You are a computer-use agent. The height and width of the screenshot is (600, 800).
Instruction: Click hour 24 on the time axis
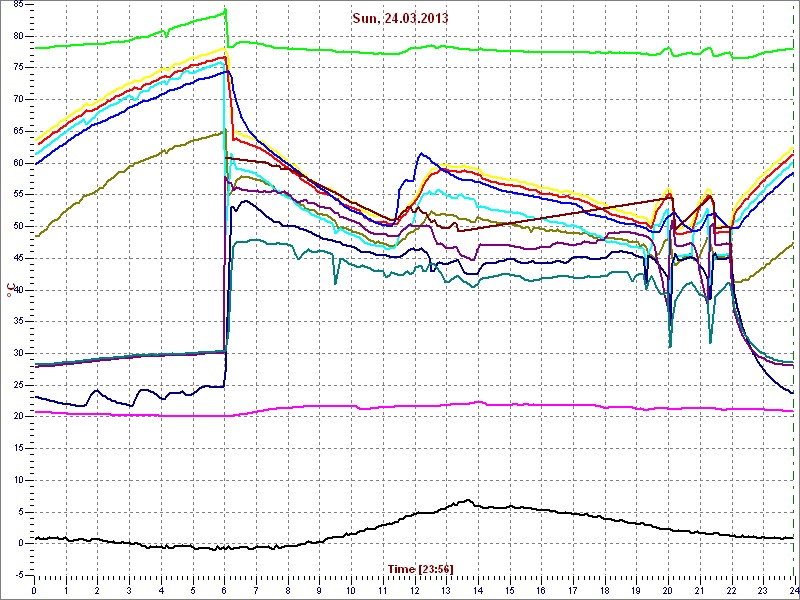[793, 589]
